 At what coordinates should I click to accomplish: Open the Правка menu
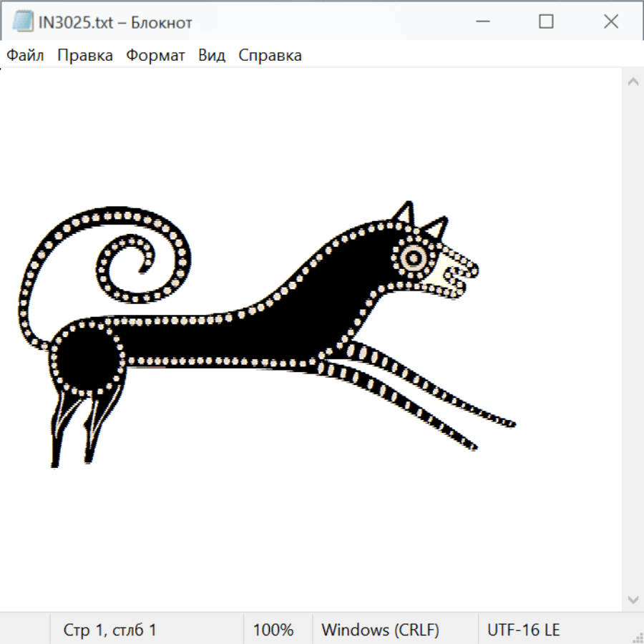coord(84,56)
